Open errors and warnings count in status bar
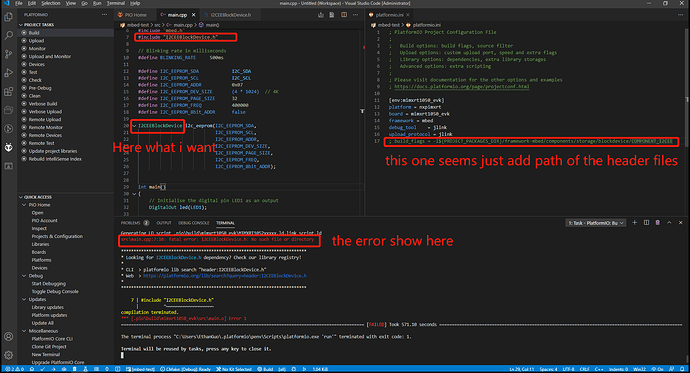690x373 pixels. [14, 369]
